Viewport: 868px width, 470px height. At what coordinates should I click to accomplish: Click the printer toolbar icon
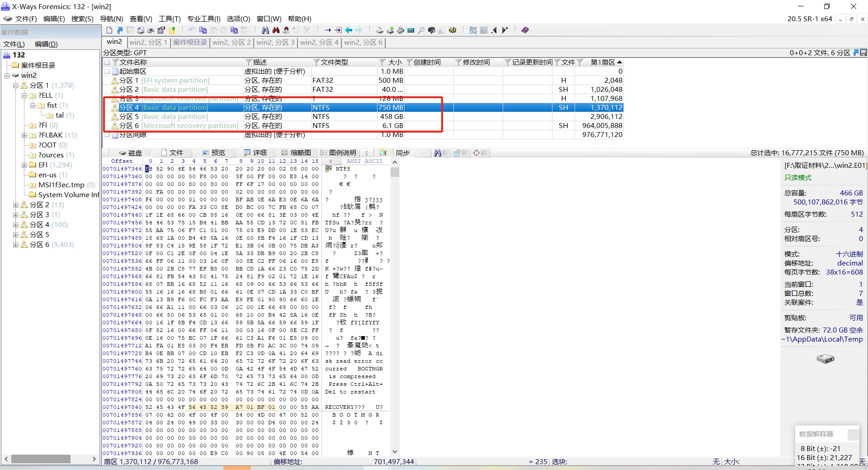tap(151, 30)
